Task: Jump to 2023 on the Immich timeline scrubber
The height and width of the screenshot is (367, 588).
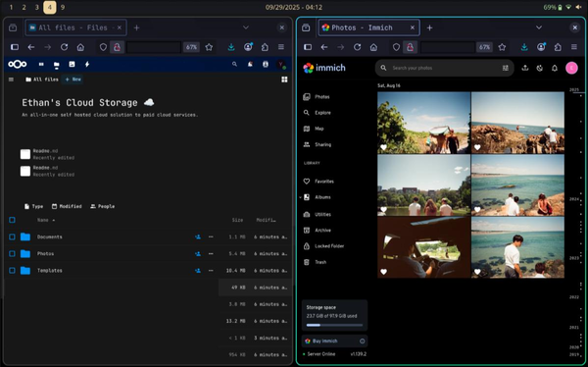Action: point(574,258)
